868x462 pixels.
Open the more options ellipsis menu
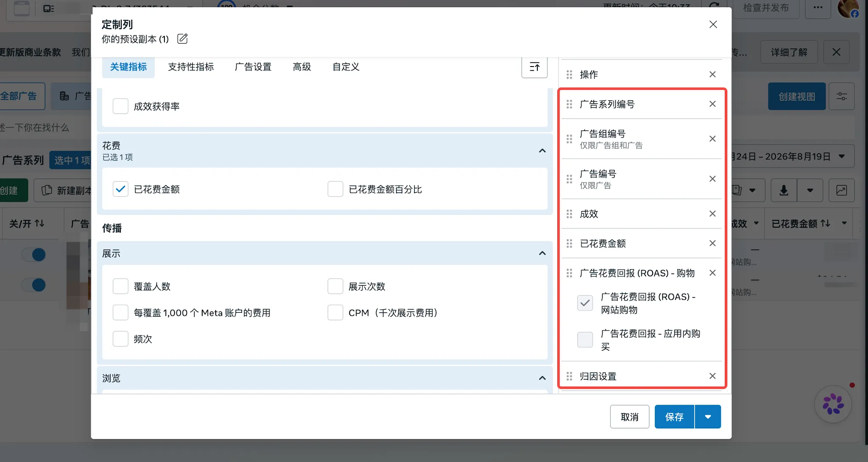[818, 8]
